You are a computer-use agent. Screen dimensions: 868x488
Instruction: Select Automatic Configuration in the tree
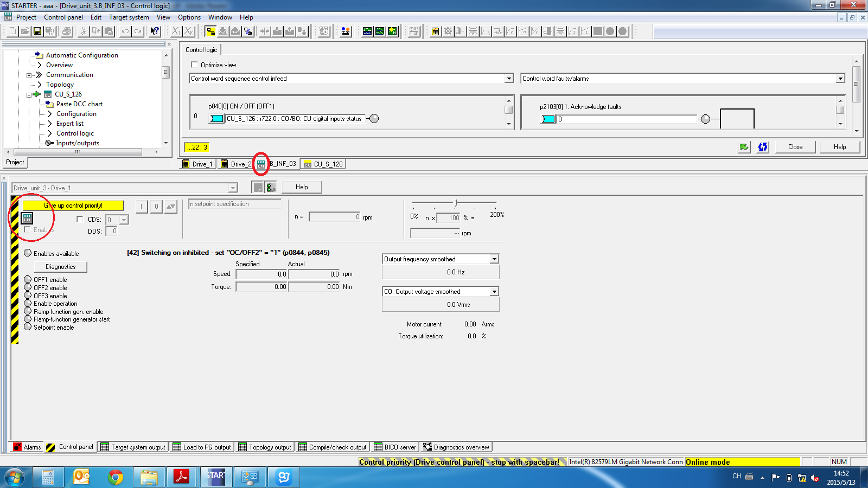click(82, 55)
